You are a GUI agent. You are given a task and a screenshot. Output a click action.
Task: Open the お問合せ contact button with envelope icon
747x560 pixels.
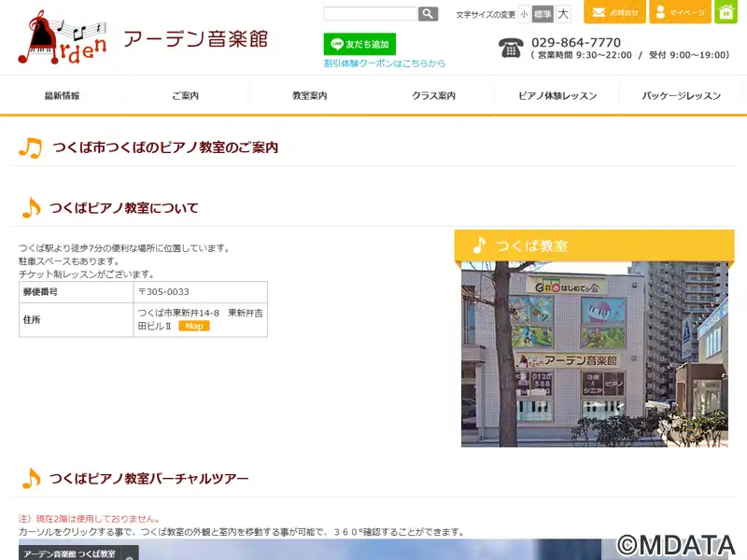click(x=614, y=12)
